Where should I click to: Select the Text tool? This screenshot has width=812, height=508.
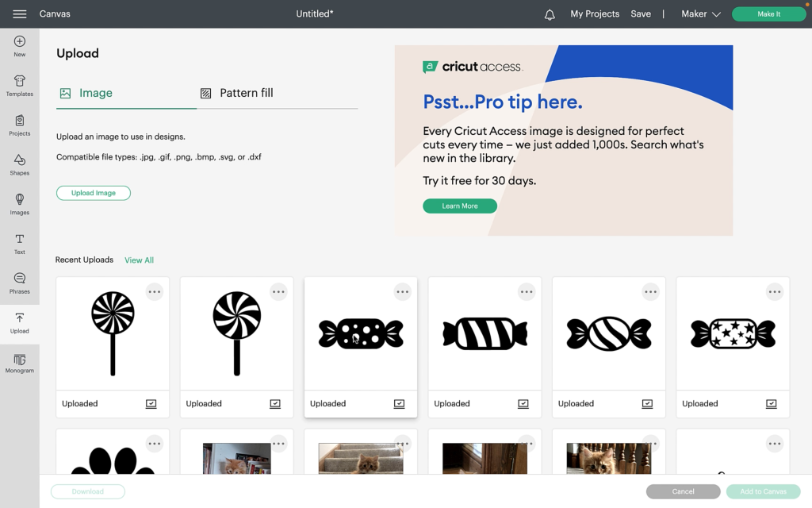pos(20,244)
